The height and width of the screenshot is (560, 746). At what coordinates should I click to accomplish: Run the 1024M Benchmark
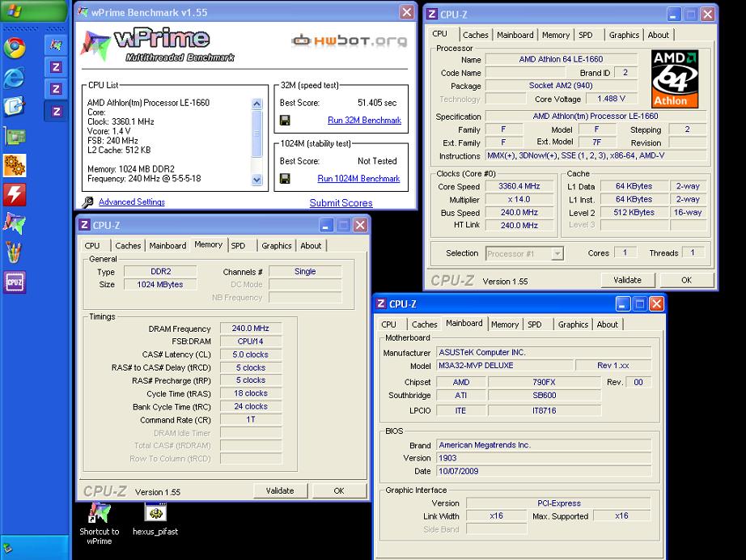click(358, 178)
